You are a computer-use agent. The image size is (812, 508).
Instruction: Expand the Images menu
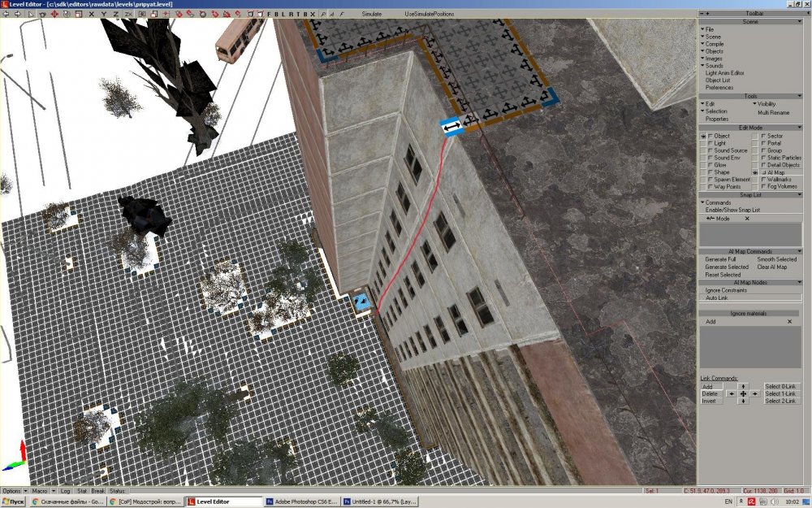pyautogui.click(x=711, y=59)
